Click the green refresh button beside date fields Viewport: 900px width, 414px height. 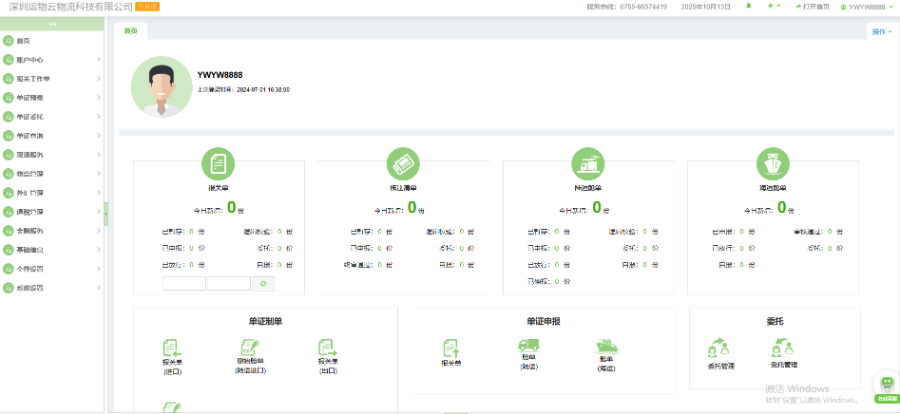[x=263, y=284]
